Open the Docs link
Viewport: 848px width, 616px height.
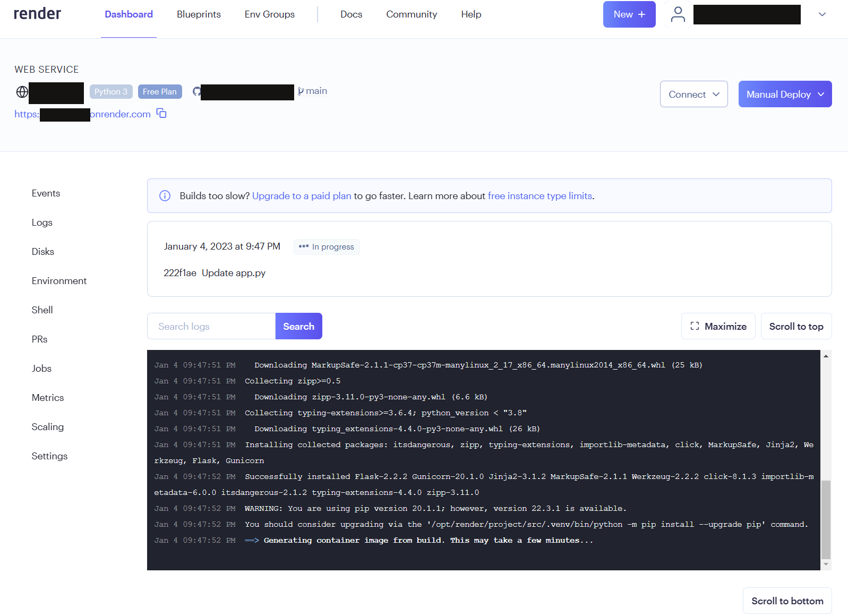point(351,14)
